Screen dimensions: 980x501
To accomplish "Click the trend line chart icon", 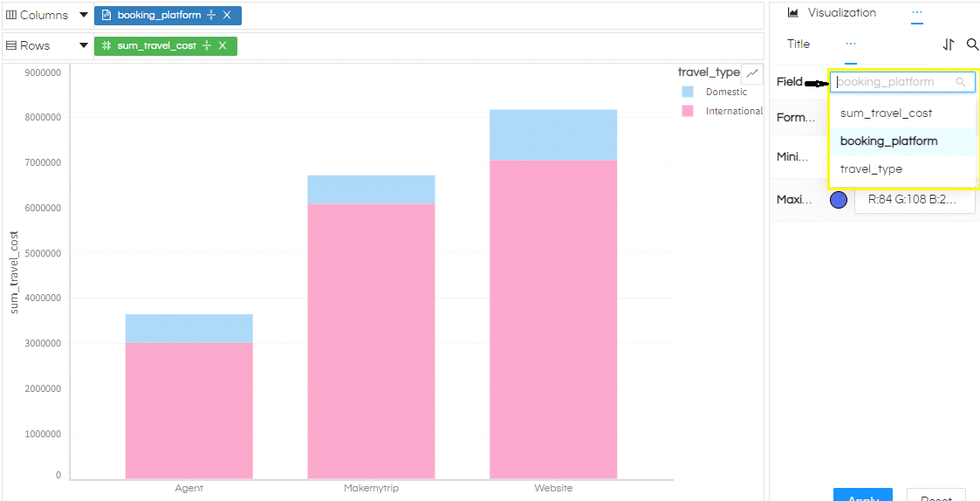I will coord(752,73).
